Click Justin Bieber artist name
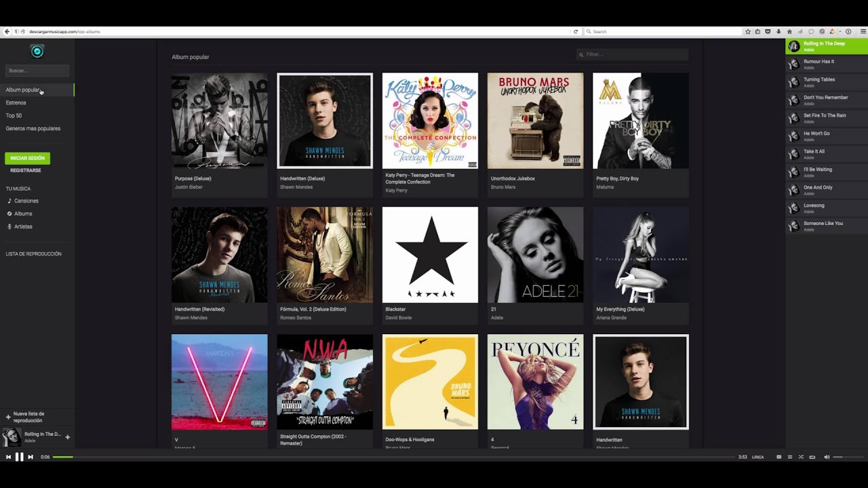The width and height of the screenshot is (868, 488). coord(189,187)
